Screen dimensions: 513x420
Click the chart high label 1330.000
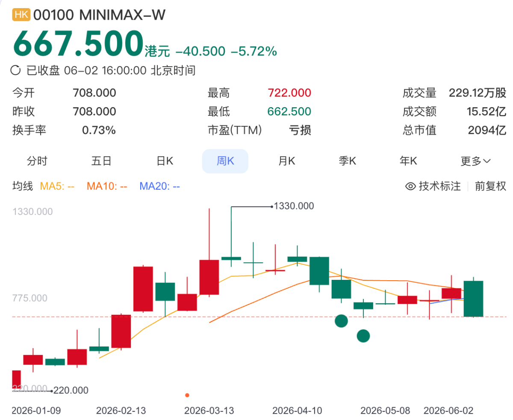point(294,206)
